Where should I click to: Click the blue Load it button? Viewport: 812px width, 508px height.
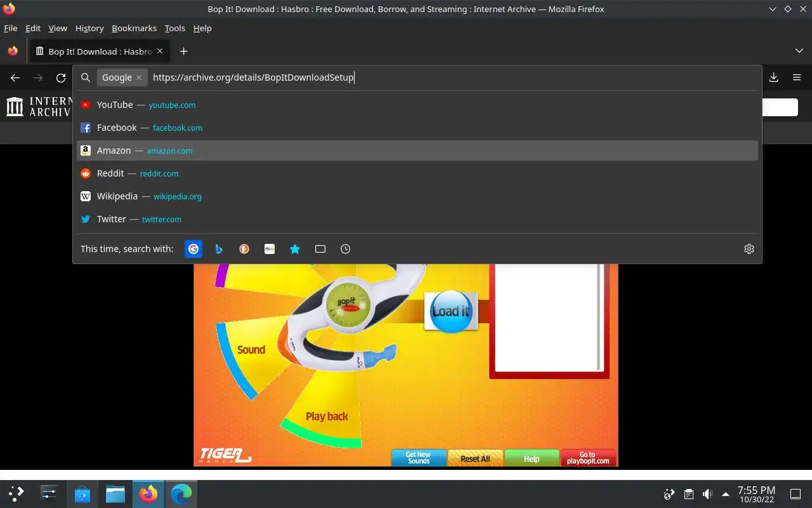(x=450, y=311)
